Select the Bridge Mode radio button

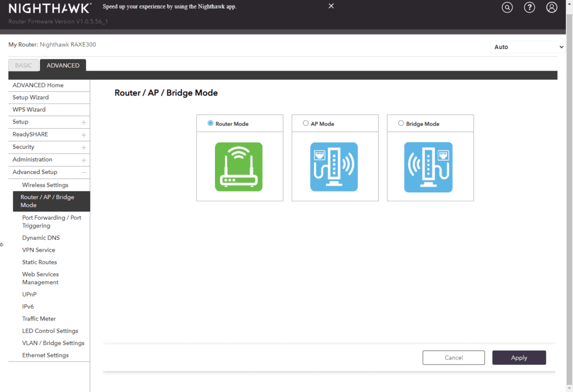pos(401,123)
